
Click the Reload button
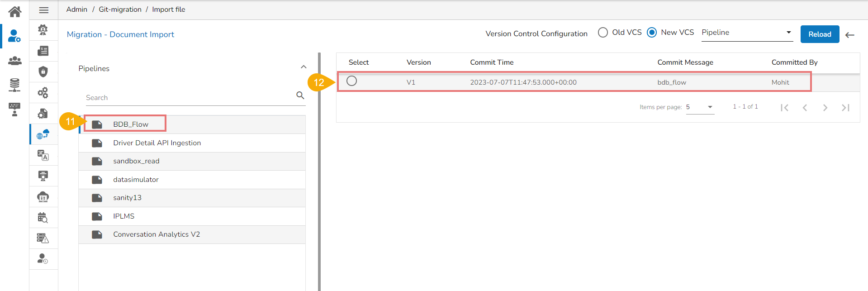tap(820, 34)
